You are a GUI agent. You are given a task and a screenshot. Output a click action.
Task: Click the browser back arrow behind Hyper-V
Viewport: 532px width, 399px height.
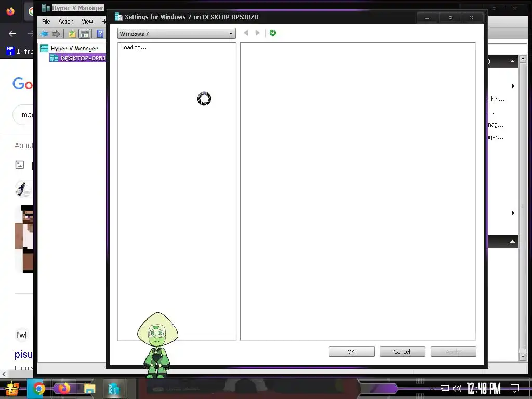[12, 33]
